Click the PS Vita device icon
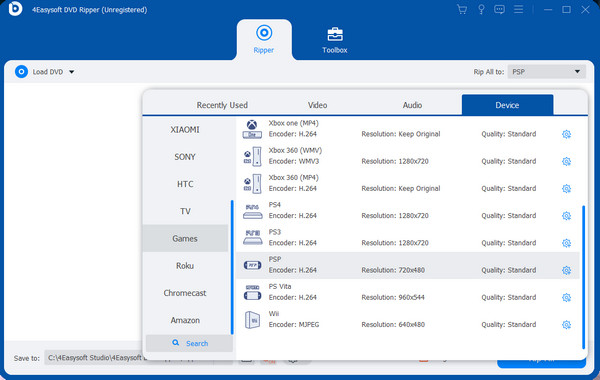600x380 pixels. pyautogui.click(x=253, y=293)
